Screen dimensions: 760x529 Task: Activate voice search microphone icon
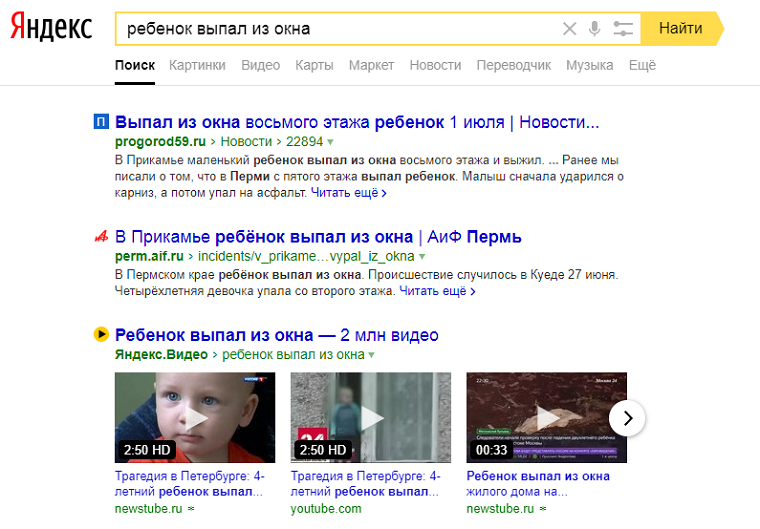pos(595,29)
